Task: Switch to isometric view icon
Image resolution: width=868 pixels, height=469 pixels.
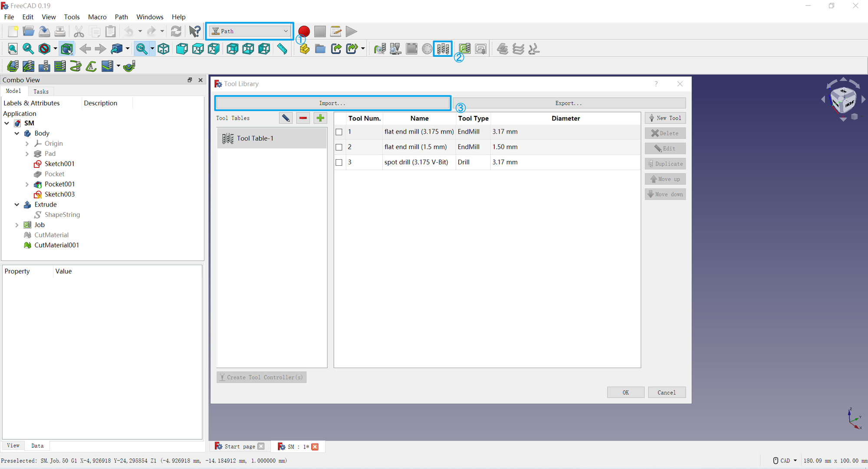Action: [x=164, y=49]
